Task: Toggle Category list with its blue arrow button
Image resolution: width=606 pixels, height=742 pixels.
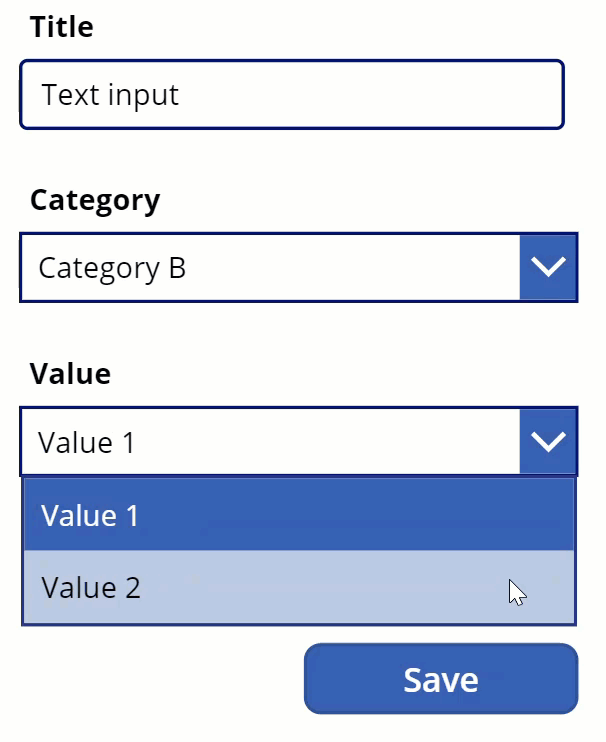Action: click(x=548, y=267)
